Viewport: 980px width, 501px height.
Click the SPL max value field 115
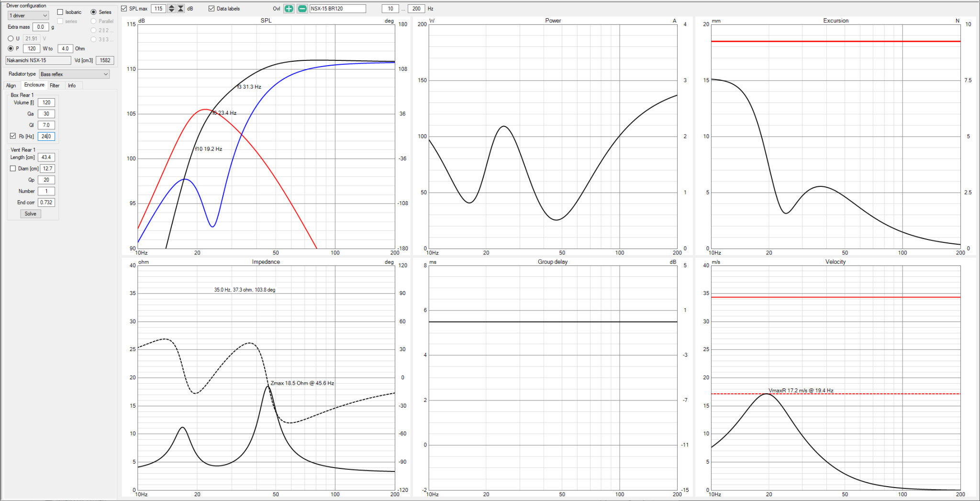click(x=158, y=9)
